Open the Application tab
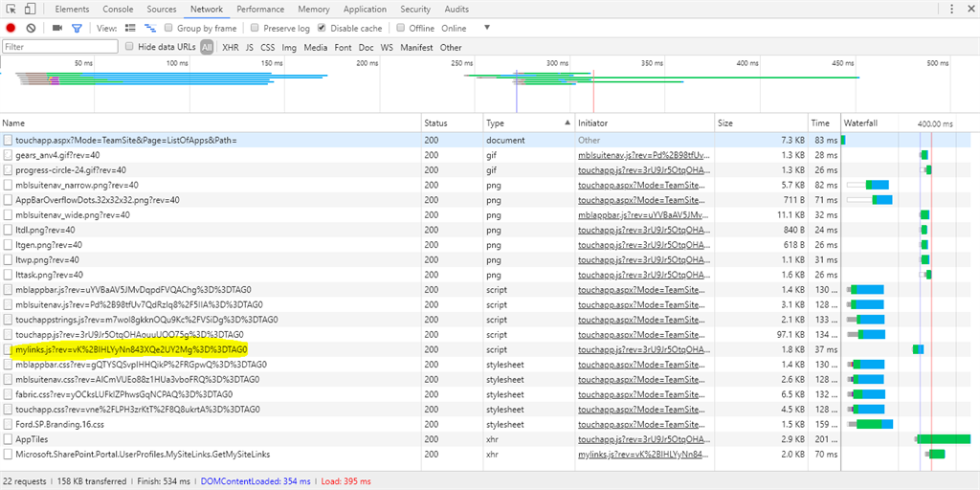980x490 pixels. tap(365, 10)
